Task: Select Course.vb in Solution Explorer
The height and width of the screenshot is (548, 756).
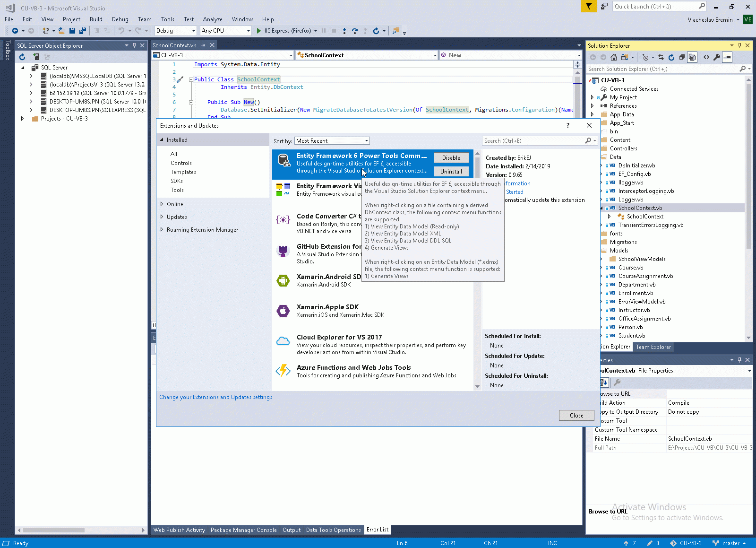Action: [631, 268]
